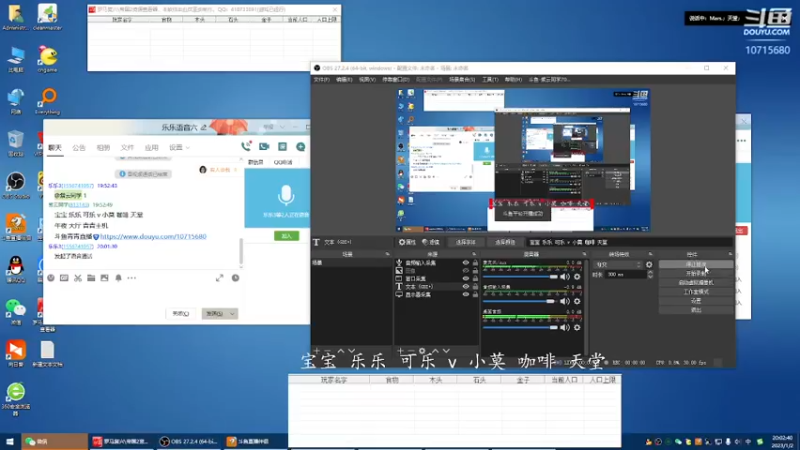Open the Windows Start menu
Screen dimensions: 800x450
point(10,441)
